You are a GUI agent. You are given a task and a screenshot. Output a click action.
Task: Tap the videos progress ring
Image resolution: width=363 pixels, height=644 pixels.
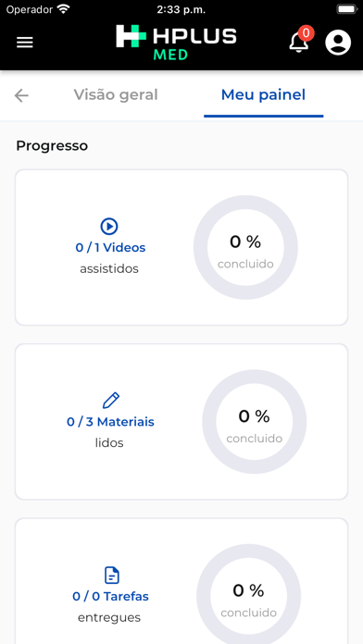point(245,247)
